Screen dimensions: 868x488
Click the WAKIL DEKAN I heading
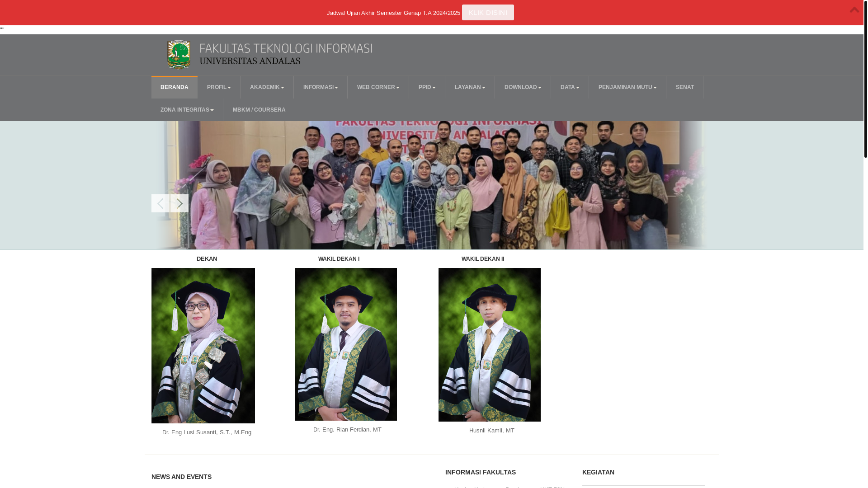[339, 259]
